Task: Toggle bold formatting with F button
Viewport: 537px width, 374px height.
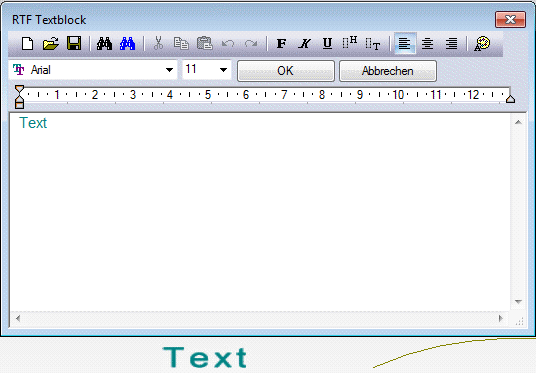Action: pos(282,44)
